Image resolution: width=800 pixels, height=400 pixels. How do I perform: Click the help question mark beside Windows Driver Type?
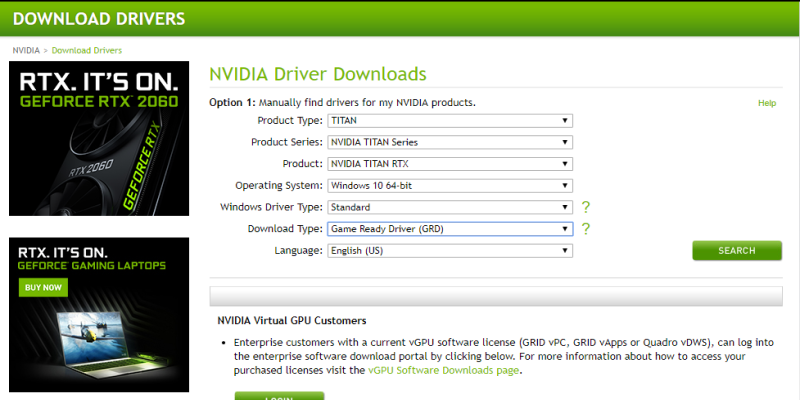click(x=586, y=207)
